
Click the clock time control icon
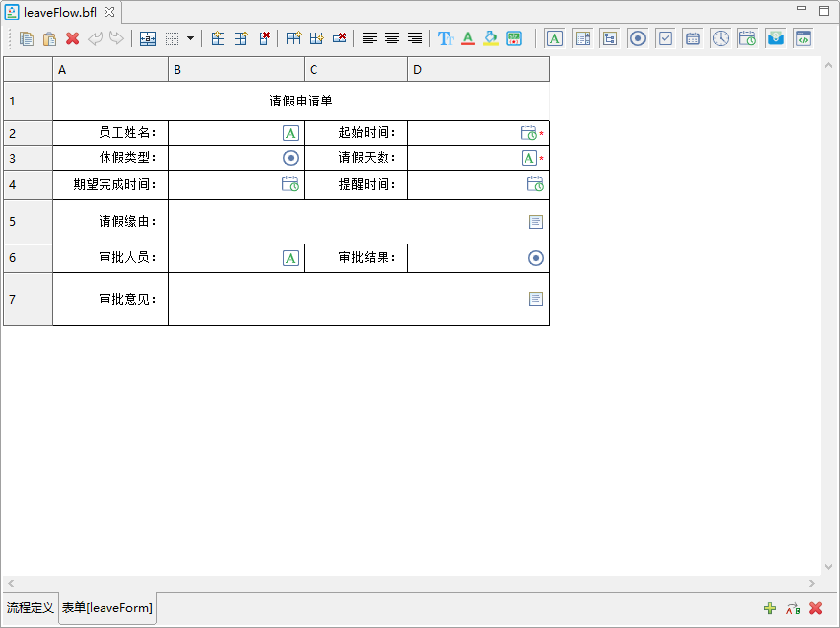(721, 38)
